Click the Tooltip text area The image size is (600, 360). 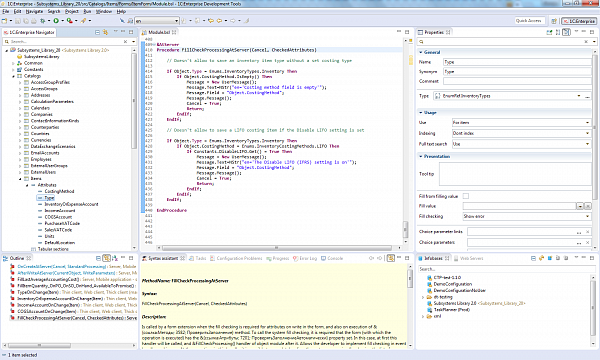pos(515,174)
